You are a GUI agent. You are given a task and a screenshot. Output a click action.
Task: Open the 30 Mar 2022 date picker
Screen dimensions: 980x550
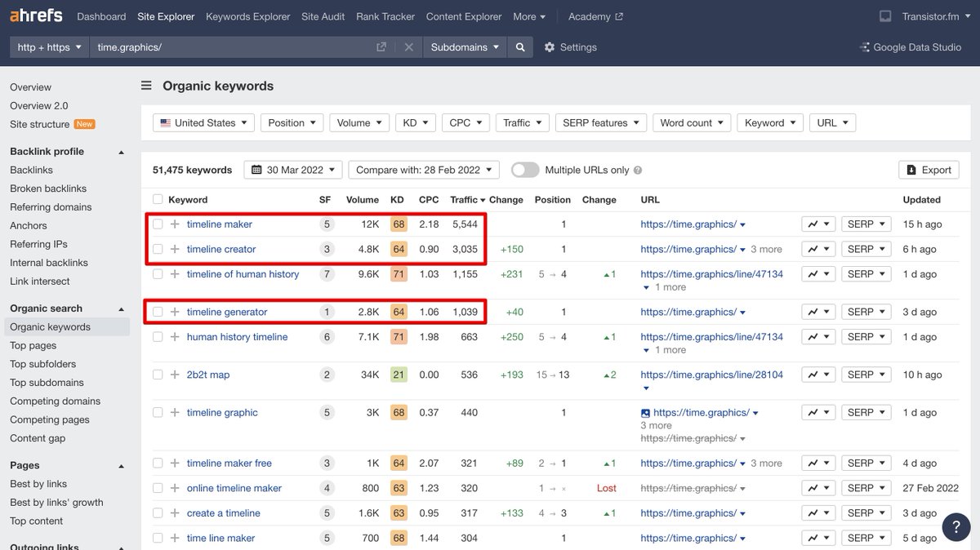(292, 170)
